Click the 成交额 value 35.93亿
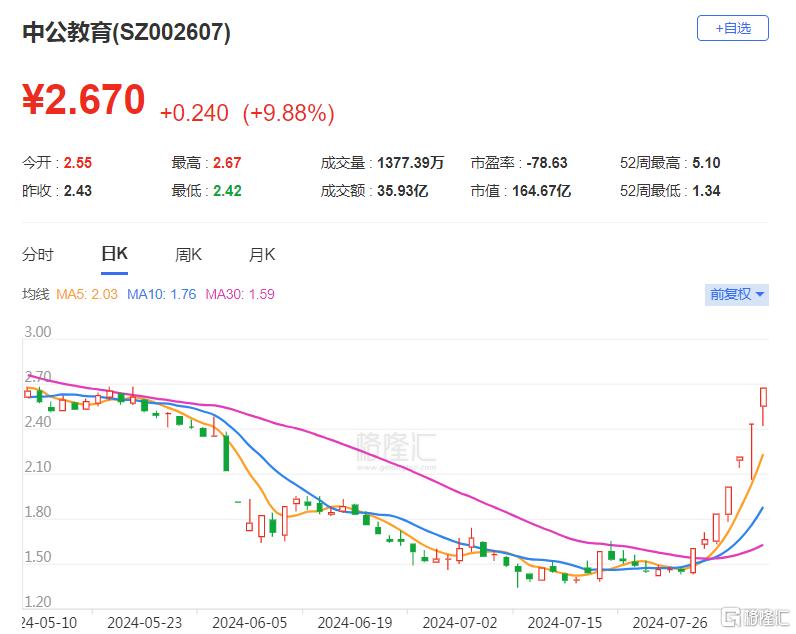Viewport: 796px width, 634px height. pos(403,191)
